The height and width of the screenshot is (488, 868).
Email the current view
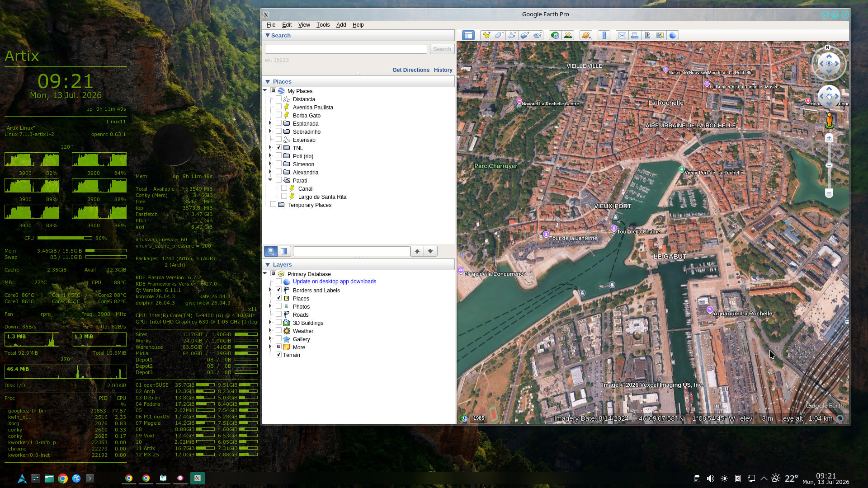pyautogui.click(x=622, y=35)
